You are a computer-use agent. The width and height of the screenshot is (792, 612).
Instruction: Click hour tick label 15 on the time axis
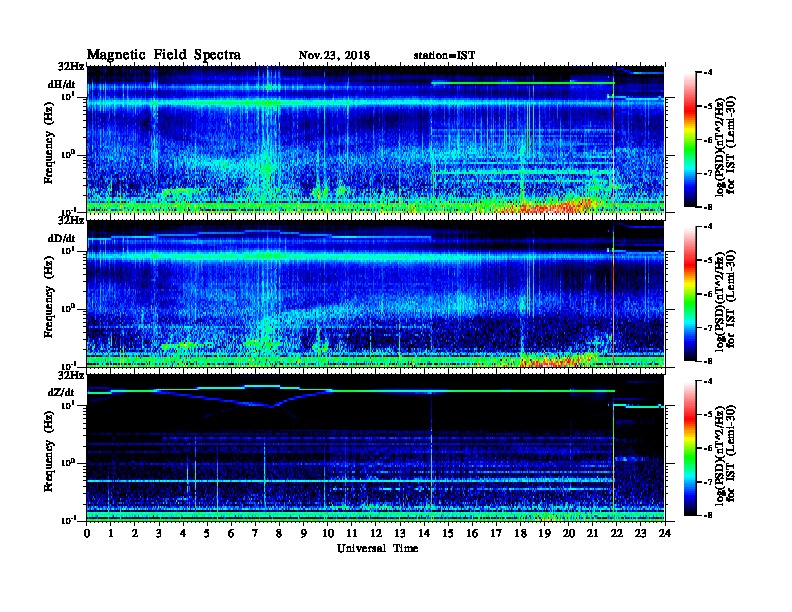click(x=448, y=534)
